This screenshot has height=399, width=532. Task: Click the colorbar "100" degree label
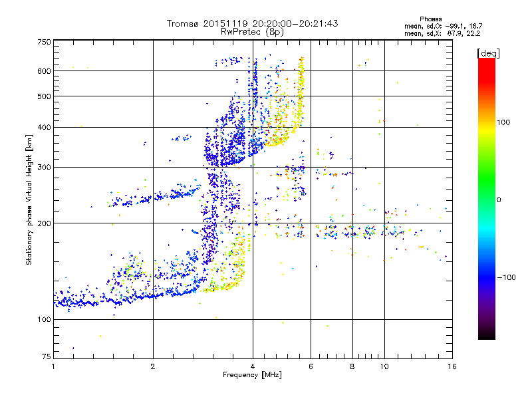(503, 122)
